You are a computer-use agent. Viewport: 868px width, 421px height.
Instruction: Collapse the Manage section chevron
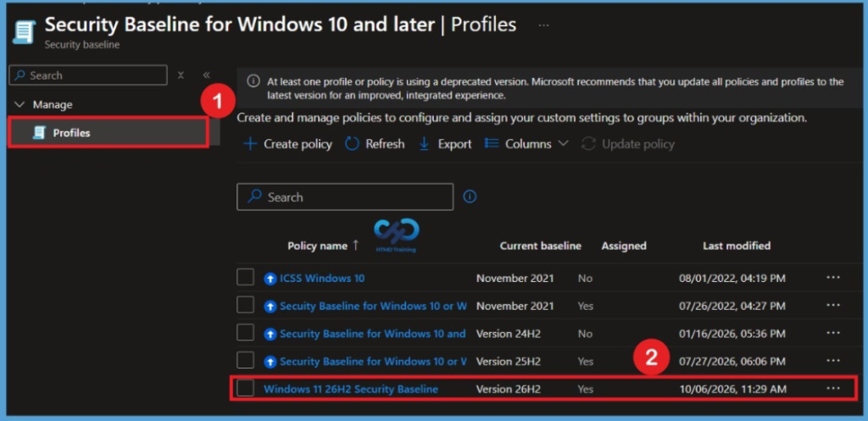point(19,104)
